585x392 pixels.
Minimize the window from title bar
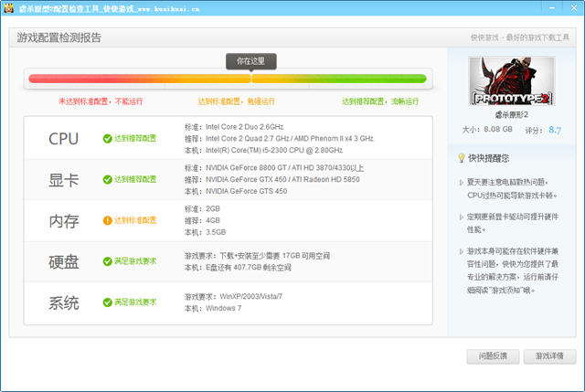point(552,8)
